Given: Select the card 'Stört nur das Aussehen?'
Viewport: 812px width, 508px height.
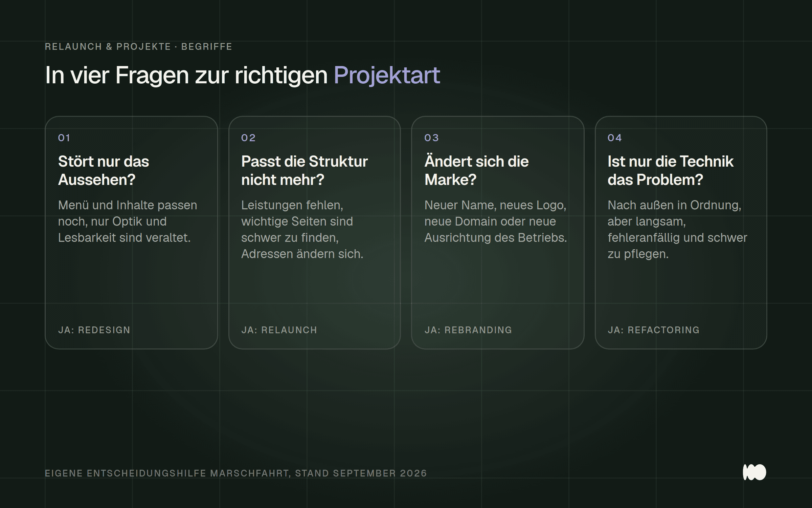Looking at the screenshot, I should pos(131,233).
